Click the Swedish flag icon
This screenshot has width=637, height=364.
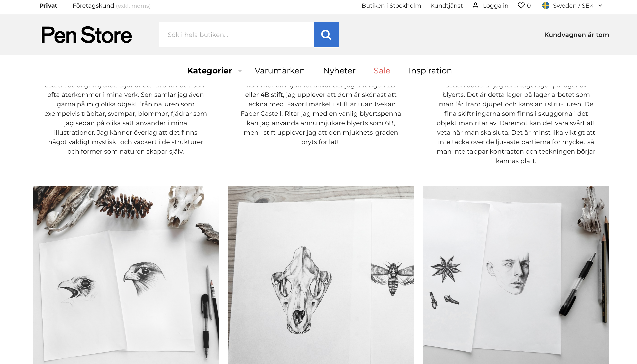coord(546,5)
